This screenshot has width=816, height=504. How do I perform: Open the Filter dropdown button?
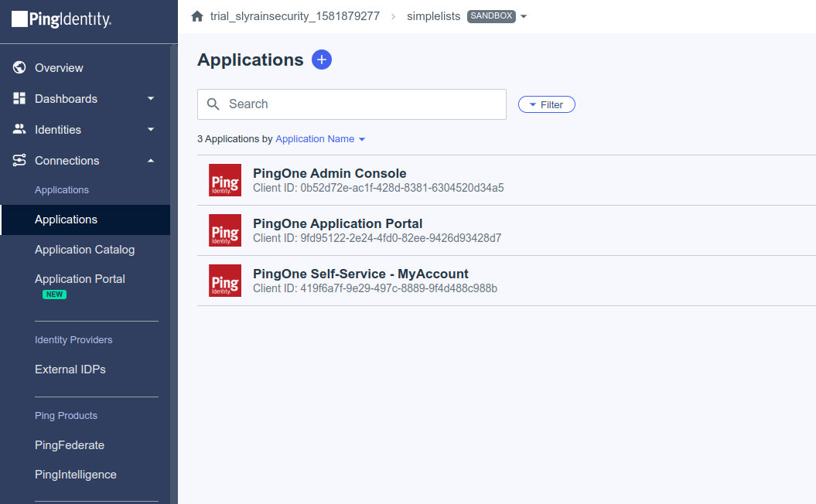(x=546, y=104)
